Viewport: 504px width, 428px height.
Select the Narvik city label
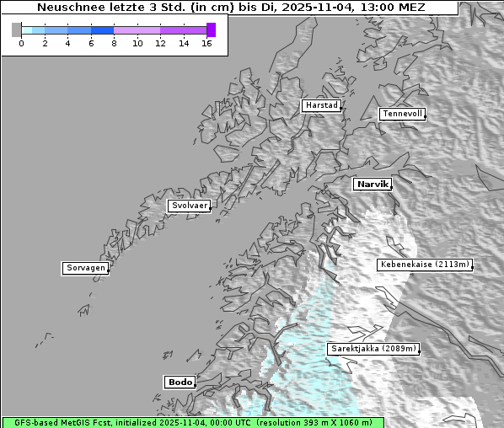point(373,185)
